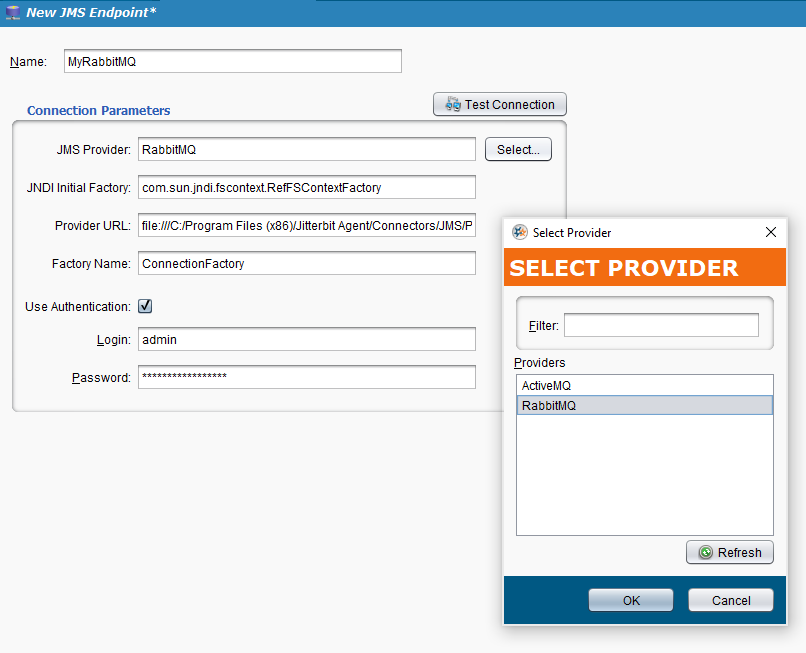This screenshot has width=806, height=653.
Task: Click the Select Provider dialog icon
Action: pos(519,232)
